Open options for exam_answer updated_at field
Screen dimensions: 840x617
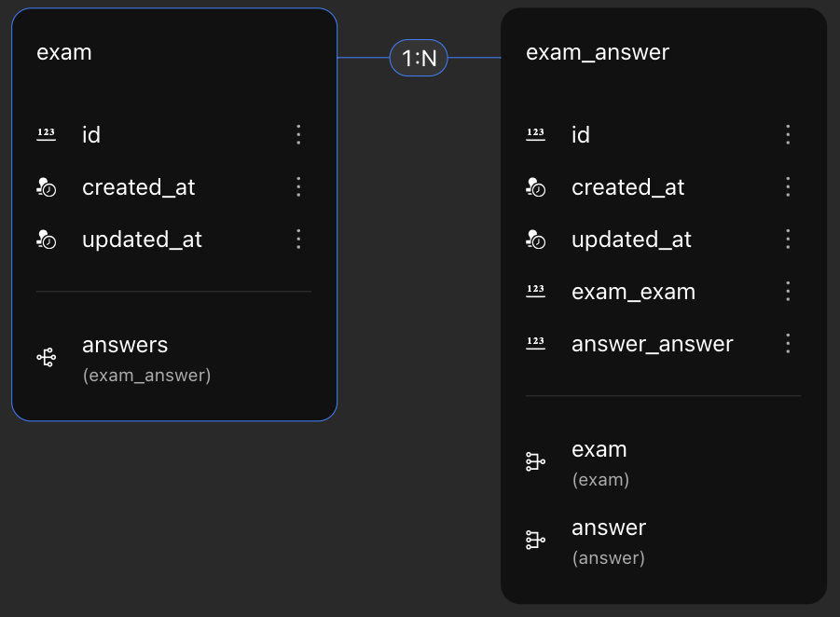788,239
